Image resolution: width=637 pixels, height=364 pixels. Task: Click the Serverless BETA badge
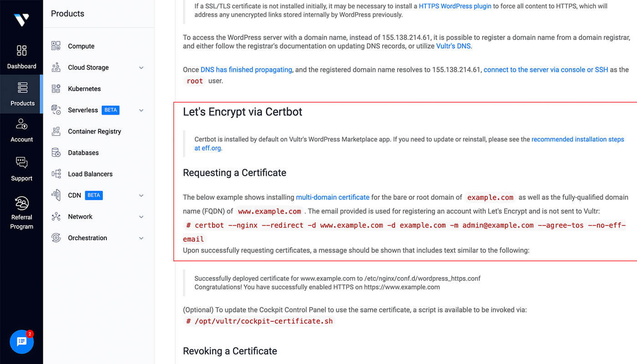pos(111,110)
